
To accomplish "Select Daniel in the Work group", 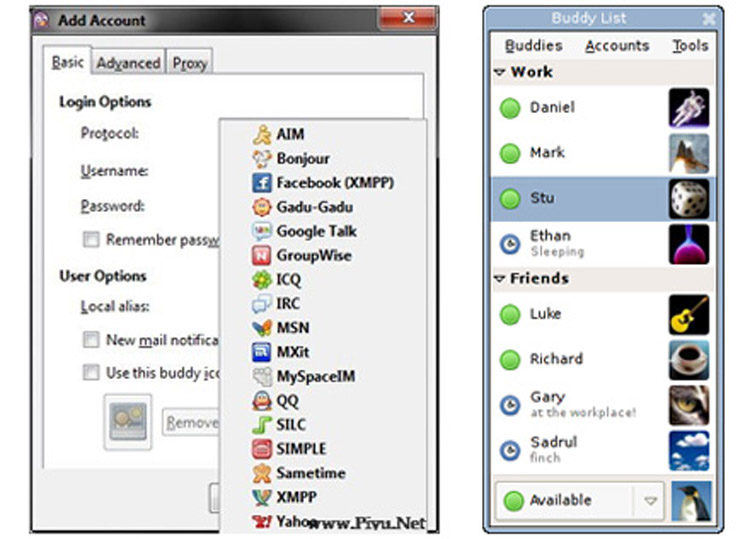I will tap(603, 108).
